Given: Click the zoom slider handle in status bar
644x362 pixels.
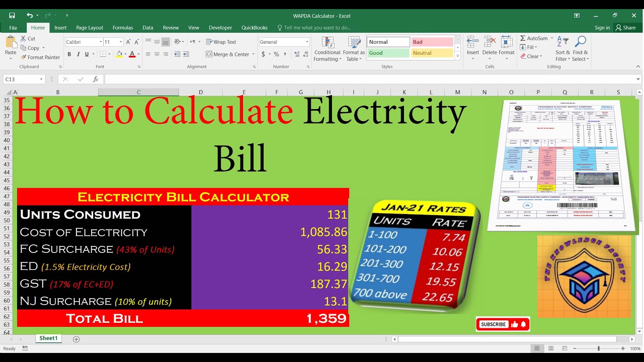Looking at the screenshot, I should (598, 348).
